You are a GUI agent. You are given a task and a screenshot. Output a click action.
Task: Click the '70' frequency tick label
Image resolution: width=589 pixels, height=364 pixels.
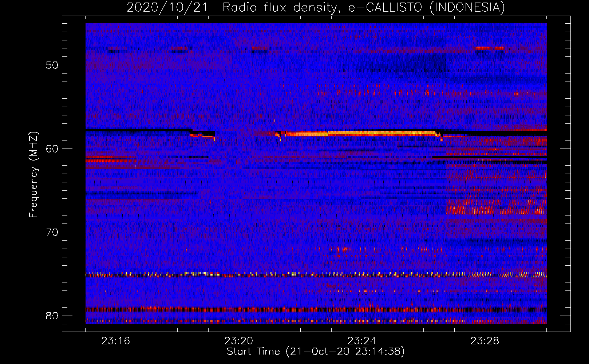(x=52, y=232)
